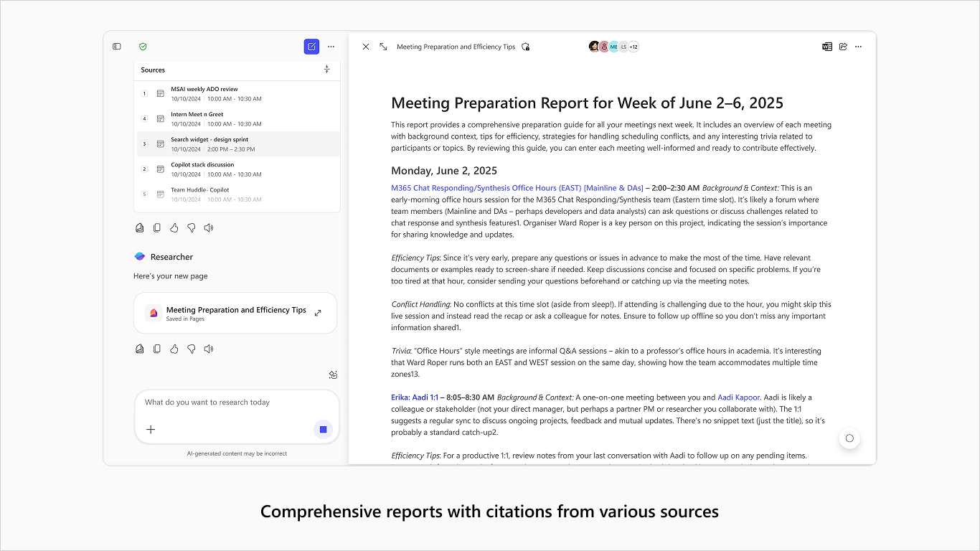Click calendar icon beside Intern Meet n Greet
This screenshot has width=980, height=551.
point(161,118)
